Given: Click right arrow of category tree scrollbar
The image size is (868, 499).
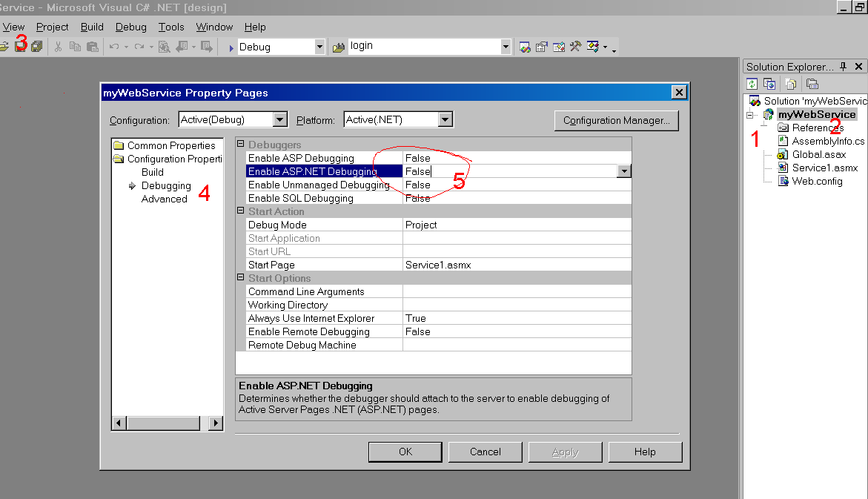Looking at the screenshot, I should click(x=216, y=423).
